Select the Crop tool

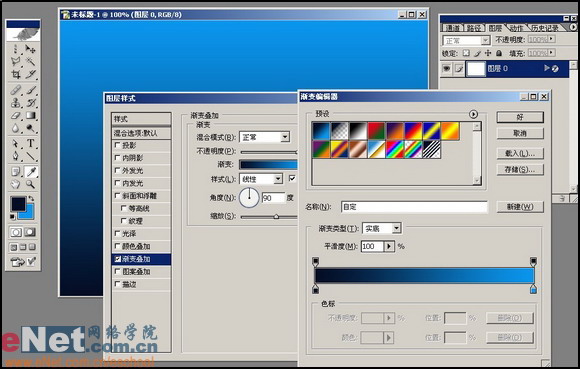pos(16,74)
